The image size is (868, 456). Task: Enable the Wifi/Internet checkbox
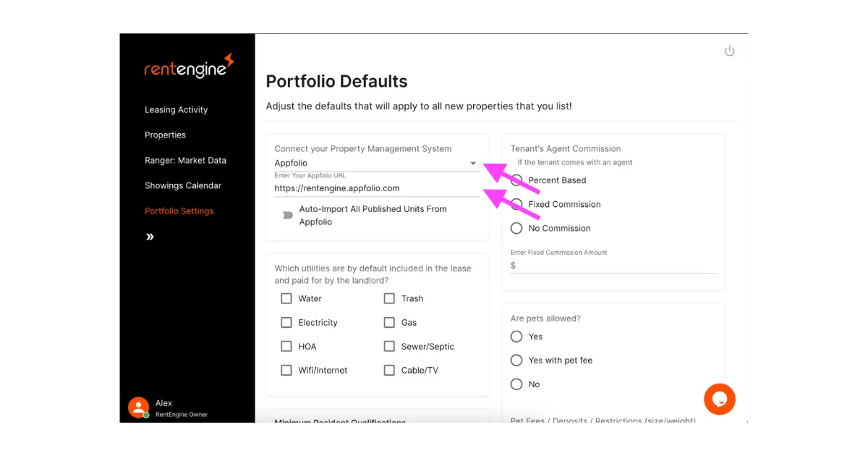(286, 370)
